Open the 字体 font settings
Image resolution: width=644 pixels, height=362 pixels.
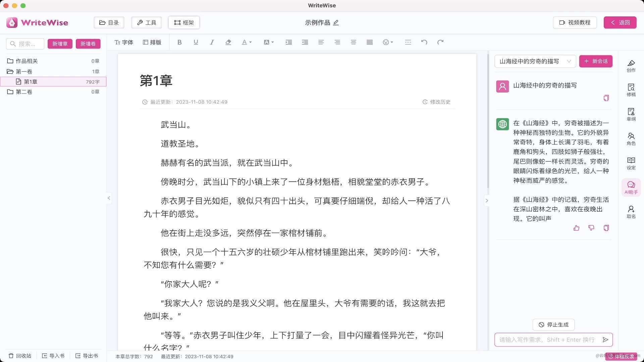[x=124, y=42]
